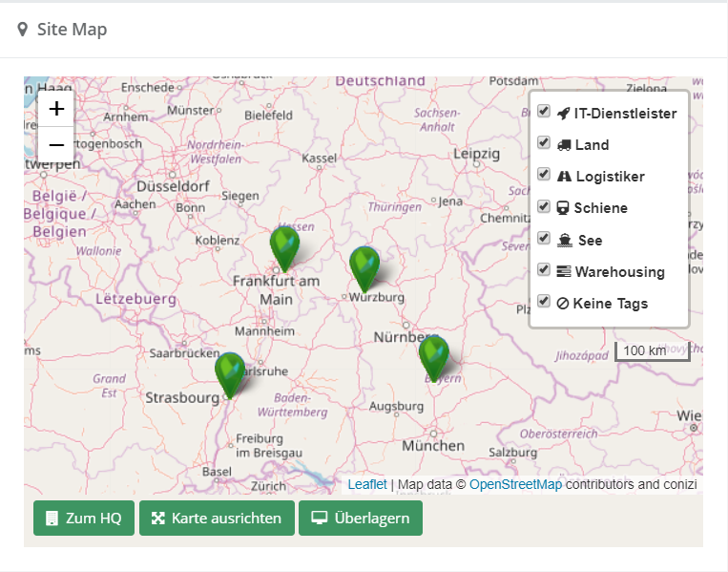Select the green marker near Würzburg
Screen dimensions: 728x572
(364, 267)
